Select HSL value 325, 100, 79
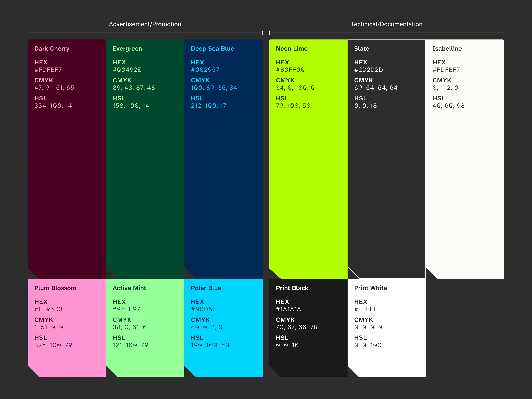 coord(53,345)
